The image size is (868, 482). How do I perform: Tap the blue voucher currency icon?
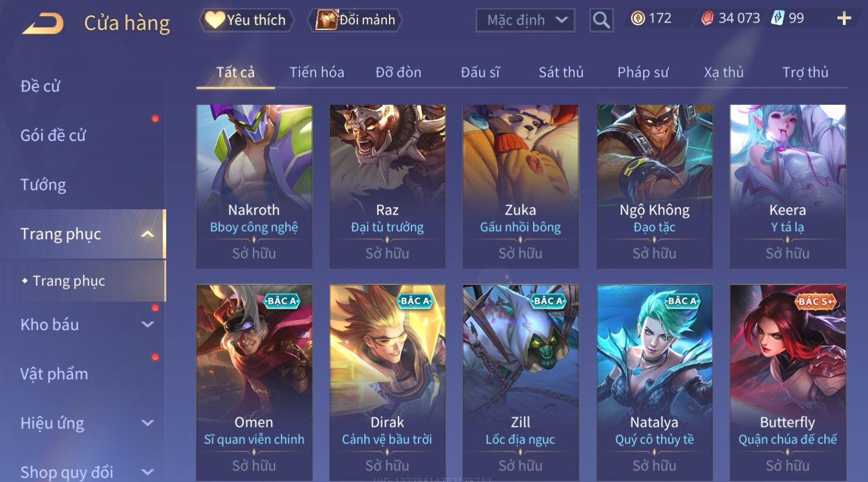(x=778, y=18)
